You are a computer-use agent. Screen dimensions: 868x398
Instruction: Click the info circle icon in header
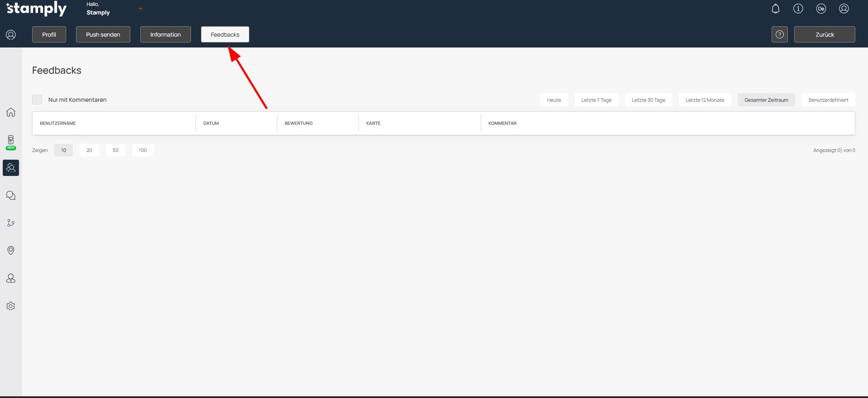[x=798, y=9]
